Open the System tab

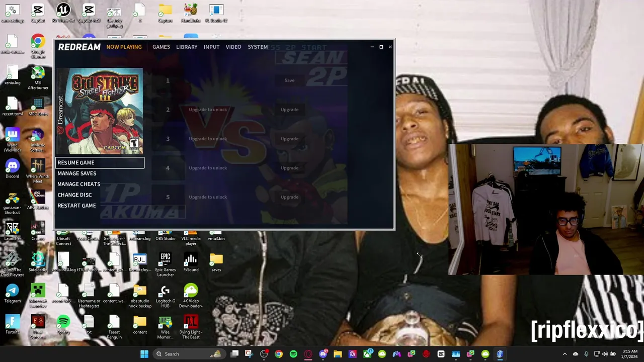258,47
